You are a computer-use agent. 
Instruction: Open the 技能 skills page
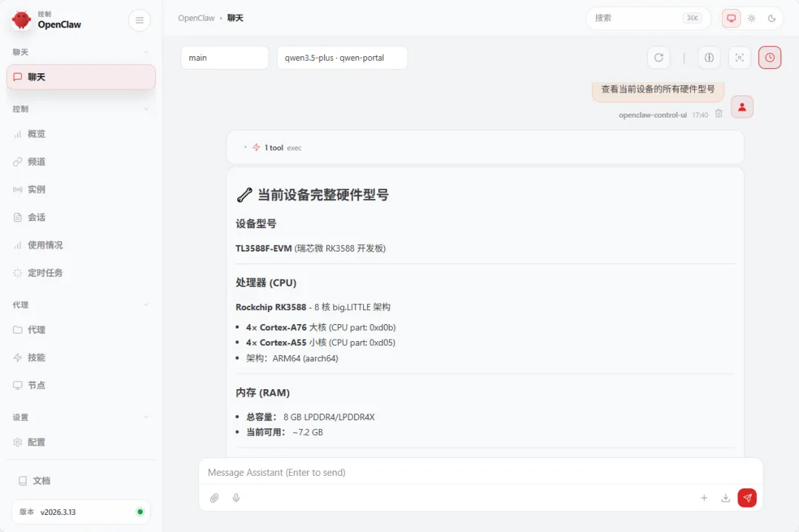81,357
